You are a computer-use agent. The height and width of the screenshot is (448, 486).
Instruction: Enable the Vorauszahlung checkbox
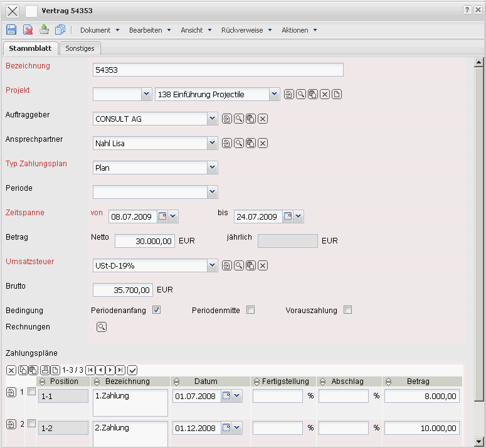tap(347, 310)
